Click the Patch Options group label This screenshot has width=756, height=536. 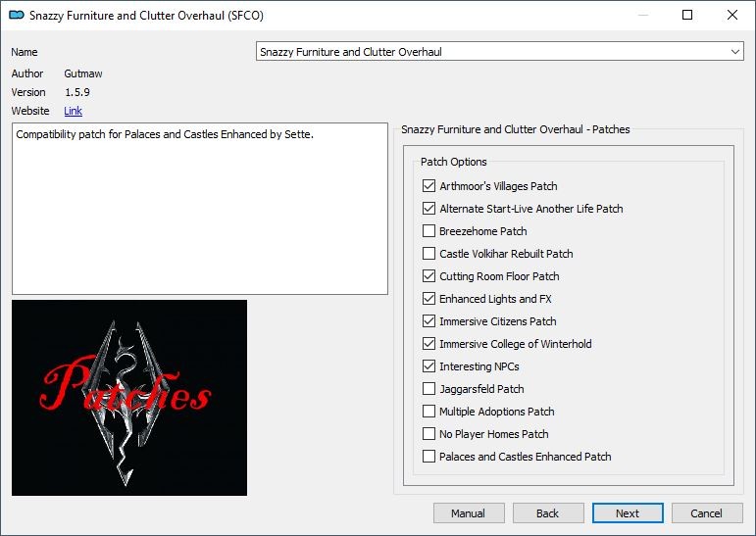(454, 162)
